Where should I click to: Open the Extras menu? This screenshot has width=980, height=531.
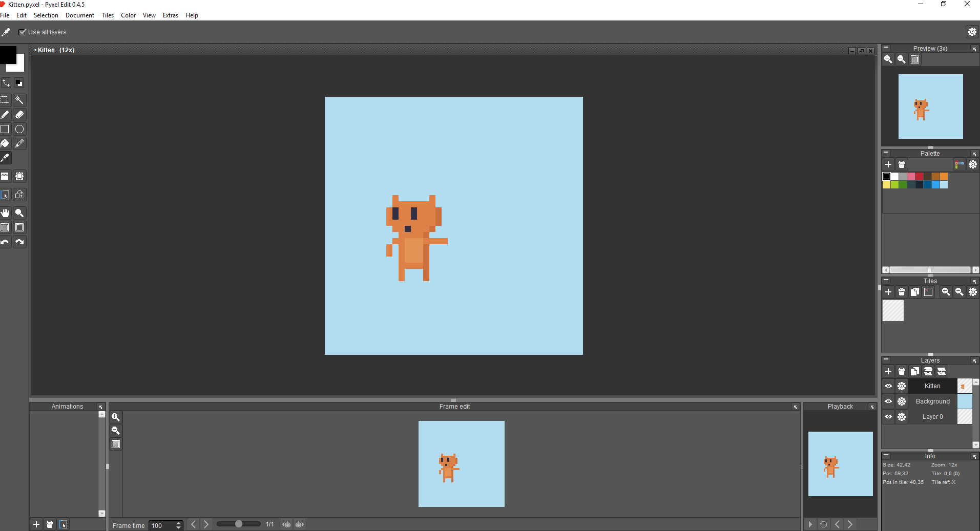coord(170,15)
